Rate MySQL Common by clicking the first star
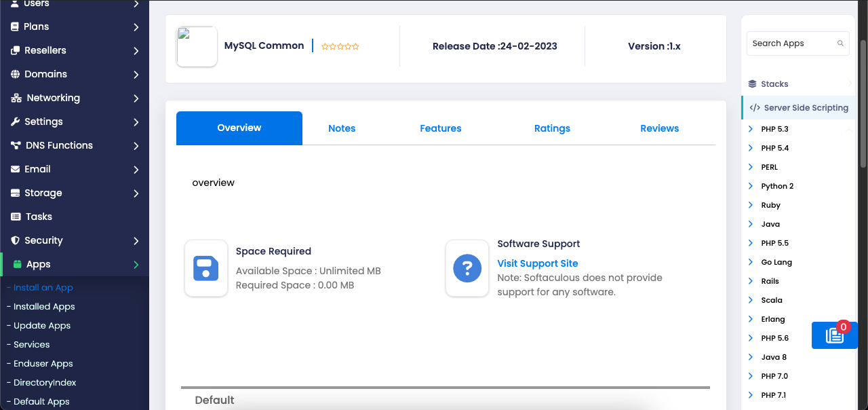Image resolution: width=868 pixels, height=410 pixels. pyautogui.click(x=325, y=46)
